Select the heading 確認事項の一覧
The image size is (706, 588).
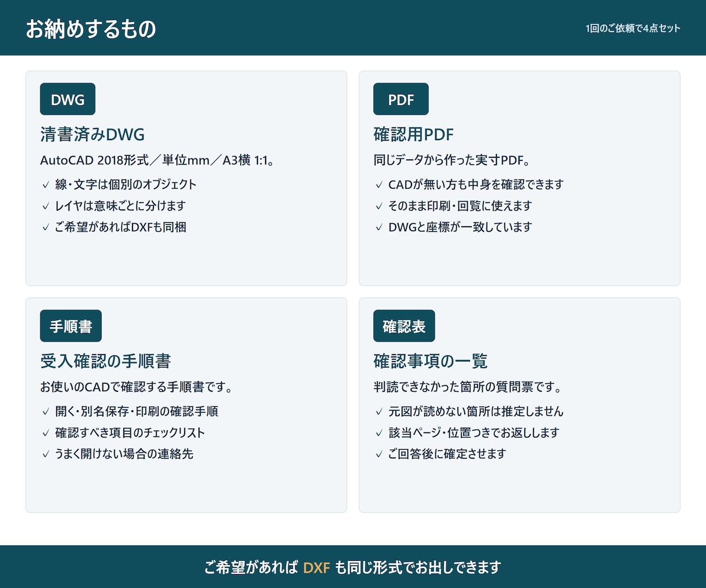pyautogui.click(x=431, y=361)
